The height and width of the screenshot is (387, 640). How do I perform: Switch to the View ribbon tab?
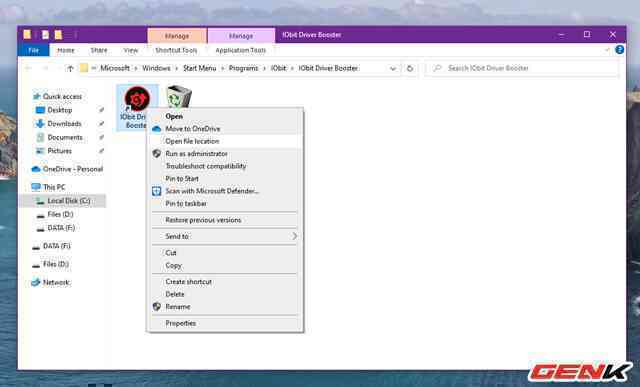pyautogui.click(x=131, y=50)
